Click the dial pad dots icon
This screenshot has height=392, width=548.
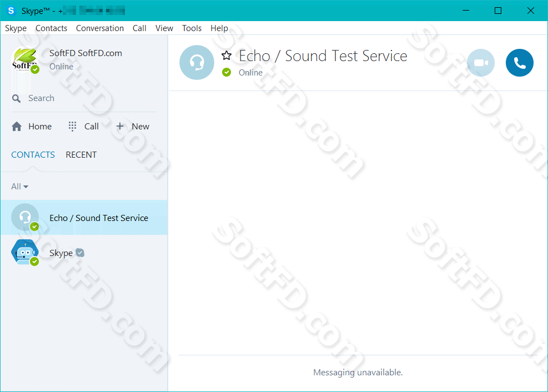(72, 127)
